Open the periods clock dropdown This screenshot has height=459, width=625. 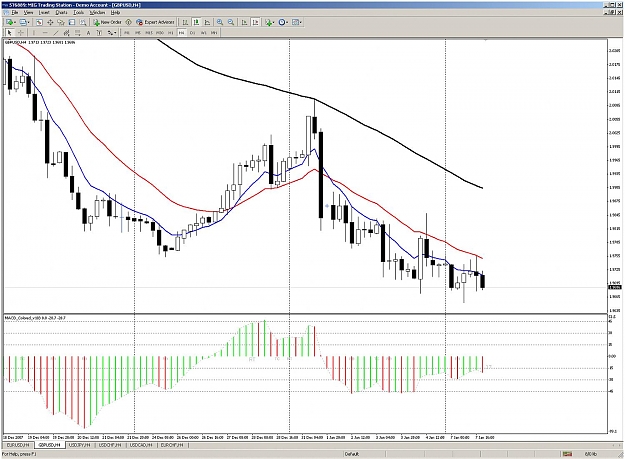pyautogui.click(x=283, y=22)
